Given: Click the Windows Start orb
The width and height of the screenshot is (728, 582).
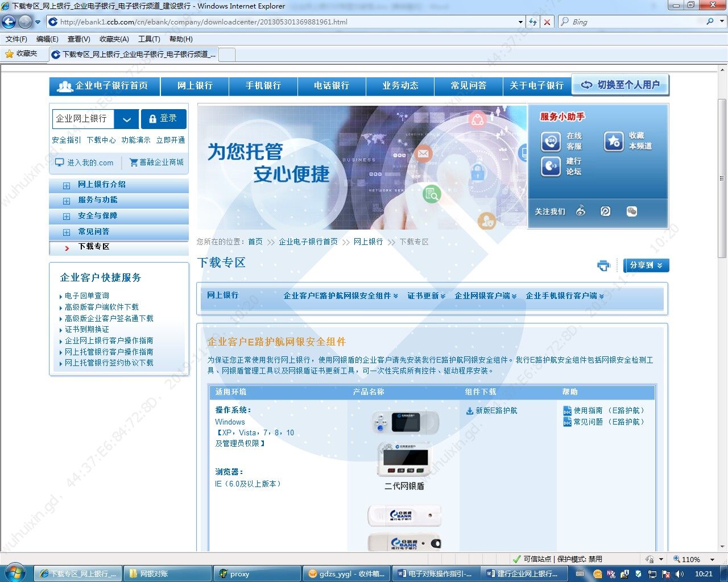Looking at the screenshot, I should [x=14, y=573].
